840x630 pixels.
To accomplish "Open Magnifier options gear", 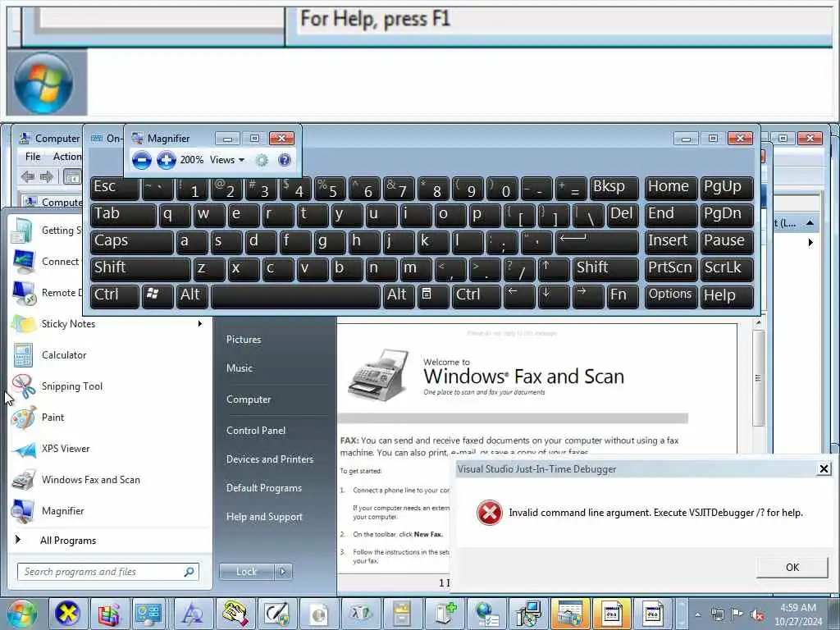I will coord(262,160).
